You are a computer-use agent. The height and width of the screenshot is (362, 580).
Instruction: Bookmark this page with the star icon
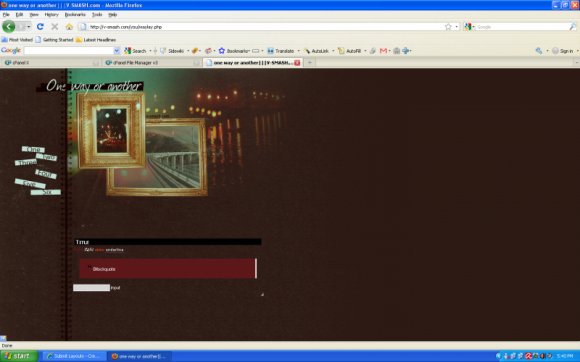[448, 27]
